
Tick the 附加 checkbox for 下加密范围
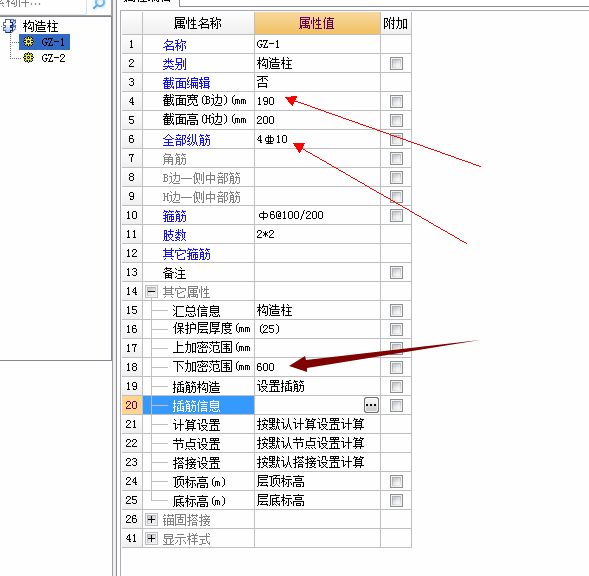coord(396,367)
